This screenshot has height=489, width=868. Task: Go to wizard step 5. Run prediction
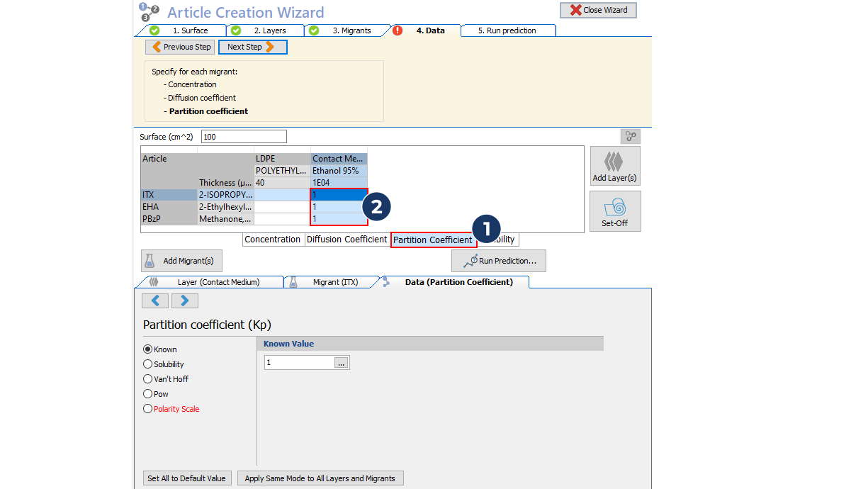point(507,30)
